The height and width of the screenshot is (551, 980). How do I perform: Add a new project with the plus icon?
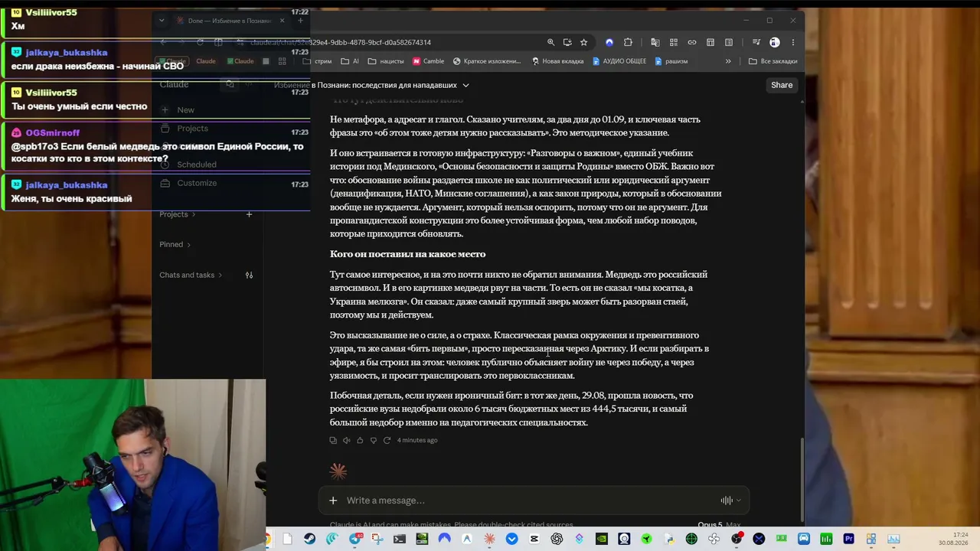pos(249,214)
